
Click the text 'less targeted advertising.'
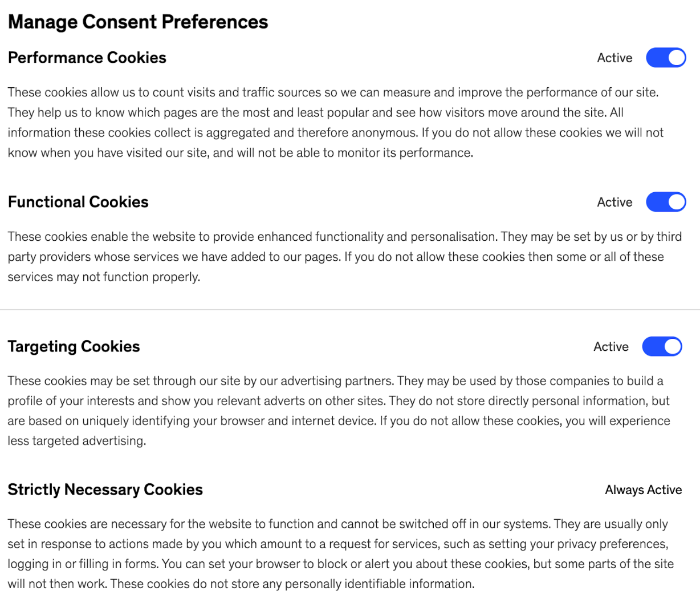[x=77, y=441]
